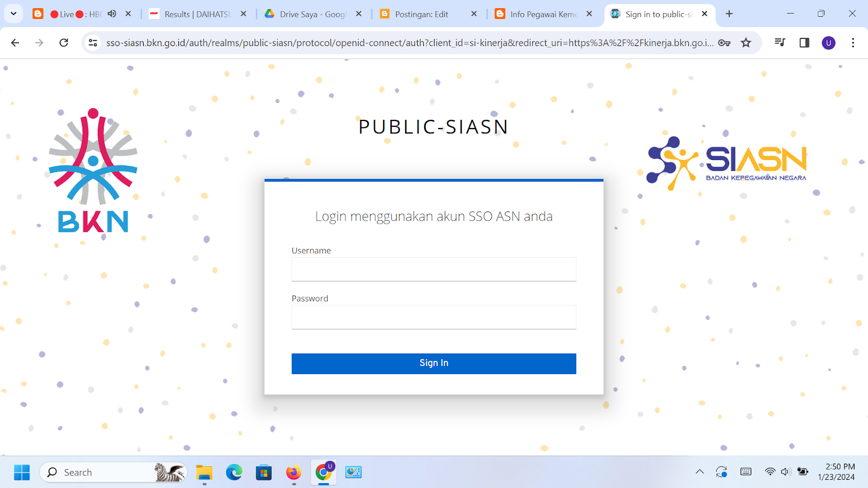Show hidden system tray icons
Image resolution: width=868 pixels, height=488 pixels.
point(700,472)
